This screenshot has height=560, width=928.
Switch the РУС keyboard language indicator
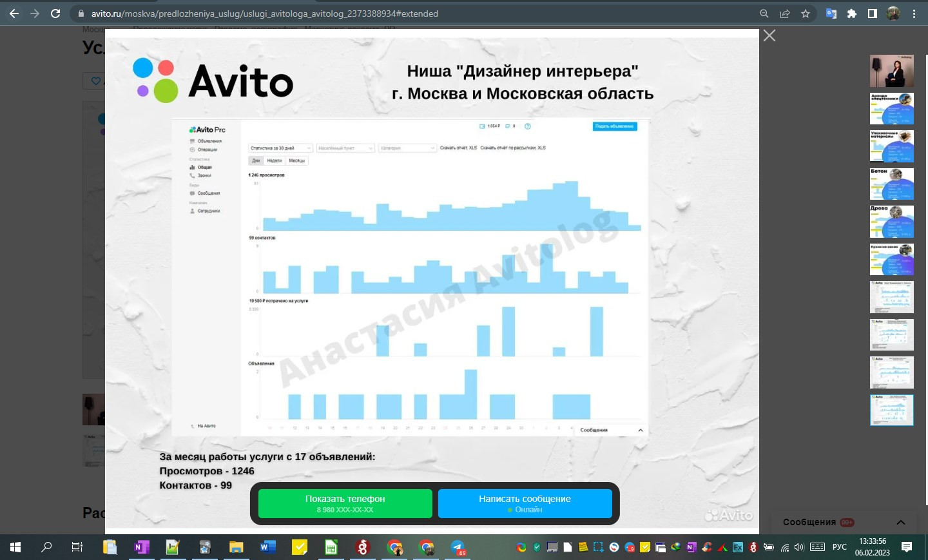pos(839,547)
